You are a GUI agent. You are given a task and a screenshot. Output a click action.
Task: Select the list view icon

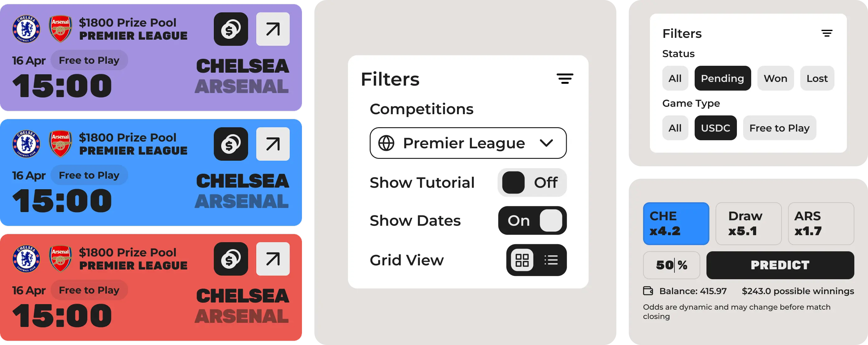[550, 260]
